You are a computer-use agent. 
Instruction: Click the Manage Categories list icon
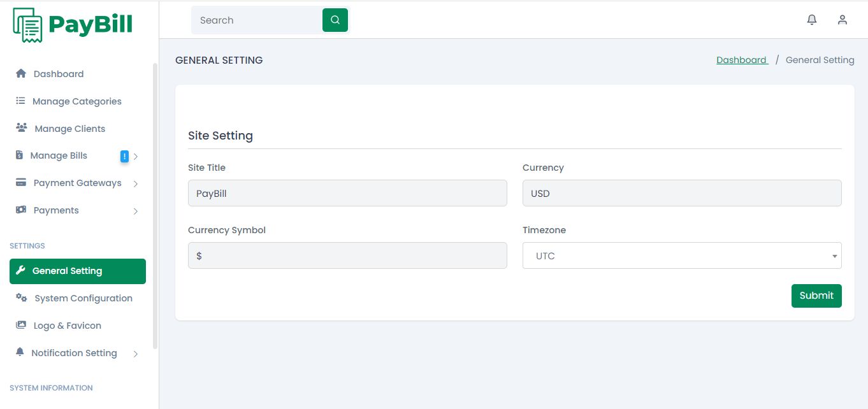(x=20, y=101)
